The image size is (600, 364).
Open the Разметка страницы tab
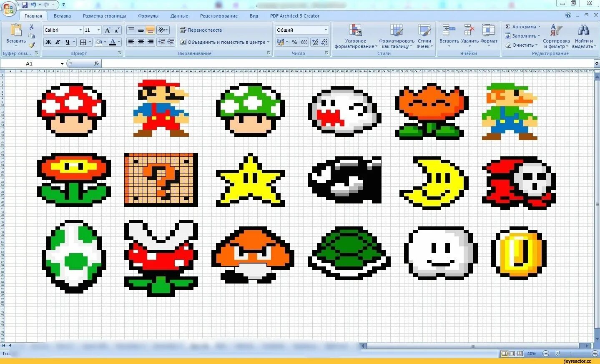tap(104, 16)
